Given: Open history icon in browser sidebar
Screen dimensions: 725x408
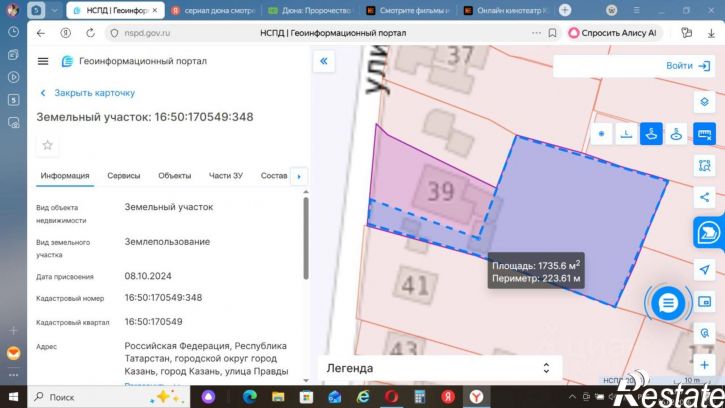Looking at the screenshot, I should pos(13,31).
